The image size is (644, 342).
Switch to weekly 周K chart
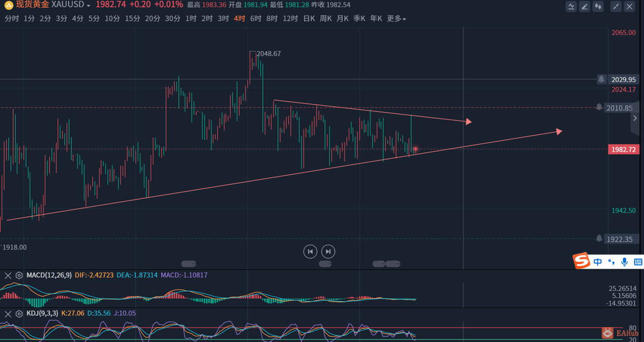click(x=326, y=19)
